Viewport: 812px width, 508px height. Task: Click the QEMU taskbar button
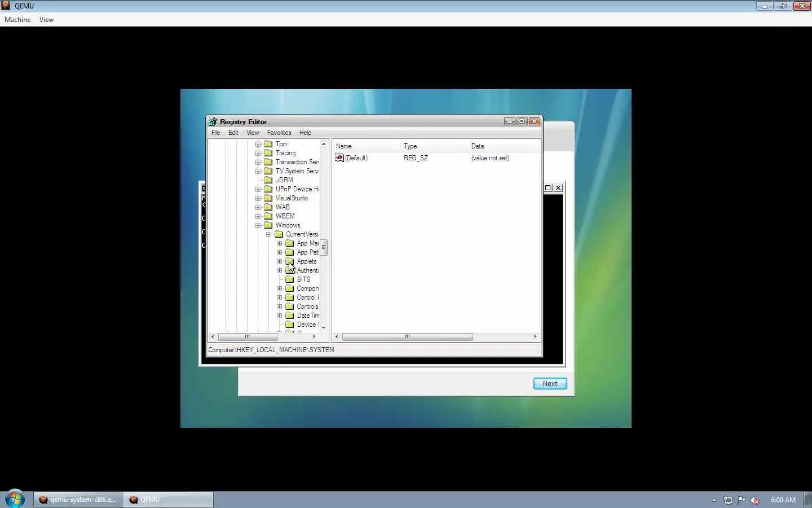[x=168, y=500]
